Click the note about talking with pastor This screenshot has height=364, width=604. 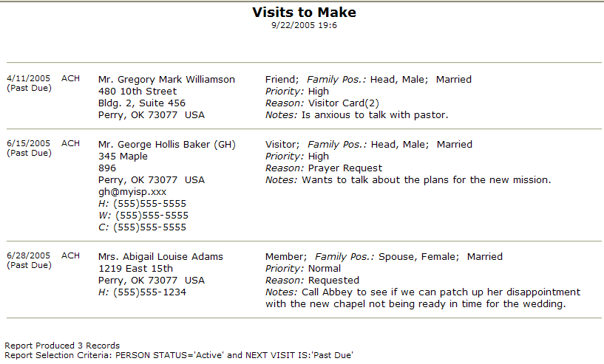pos(356,115)
